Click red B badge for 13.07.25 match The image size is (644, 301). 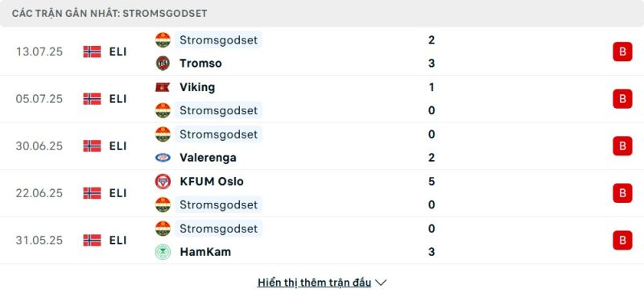(x=622, y=52)
